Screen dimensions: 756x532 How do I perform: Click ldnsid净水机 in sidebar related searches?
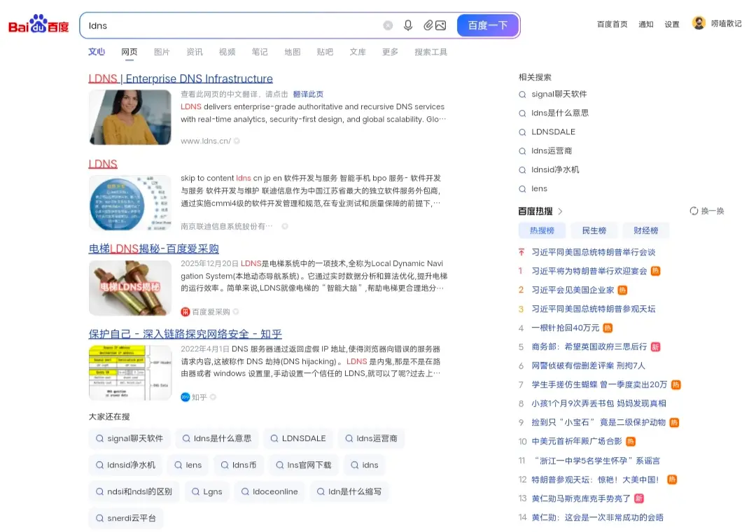point(555,170)
